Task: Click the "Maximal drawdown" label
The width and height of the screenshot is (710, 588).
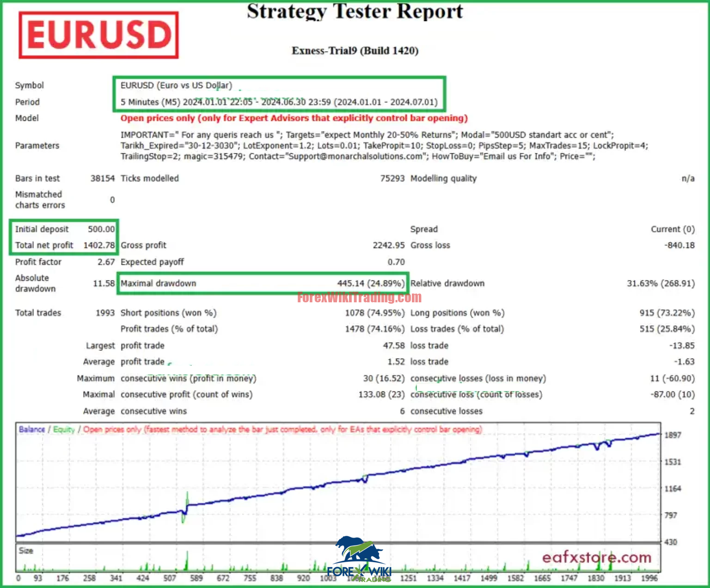Action: coord(158,283)
